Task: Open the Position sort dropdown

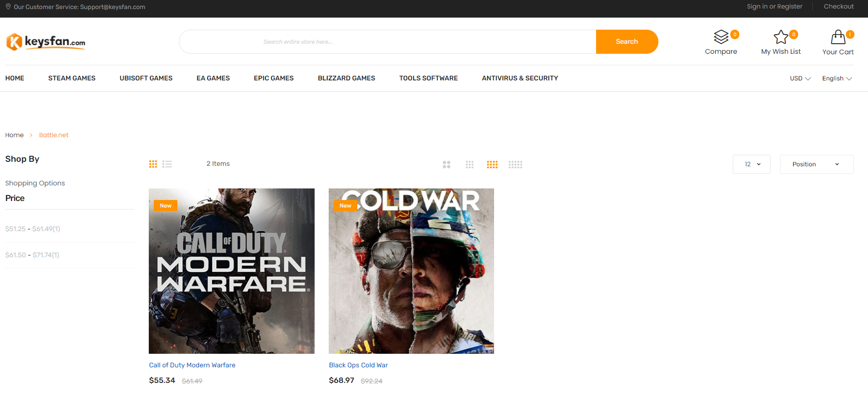Action: [x=817, y=164]
